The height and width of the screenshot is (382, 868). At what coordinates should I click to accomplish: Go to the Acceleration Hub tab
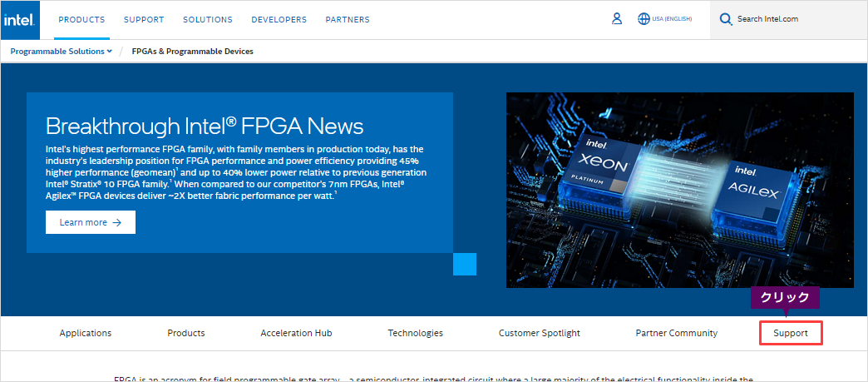click(x=296, y=333)
